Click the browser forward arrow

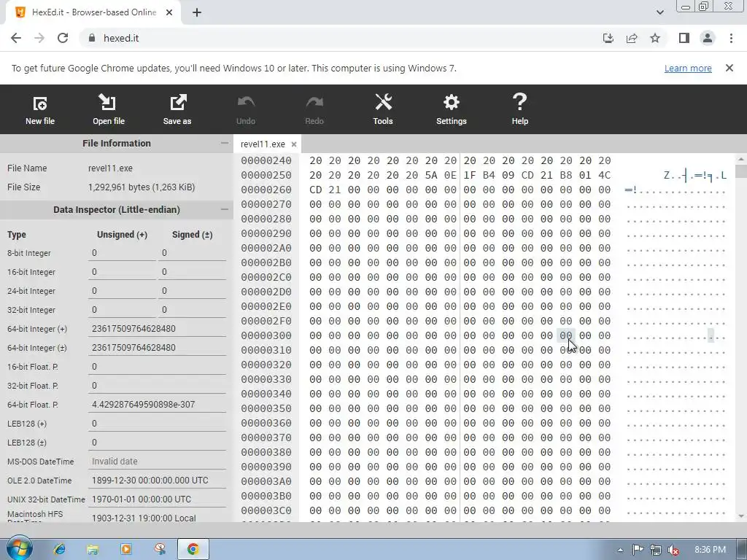point(39,38)
